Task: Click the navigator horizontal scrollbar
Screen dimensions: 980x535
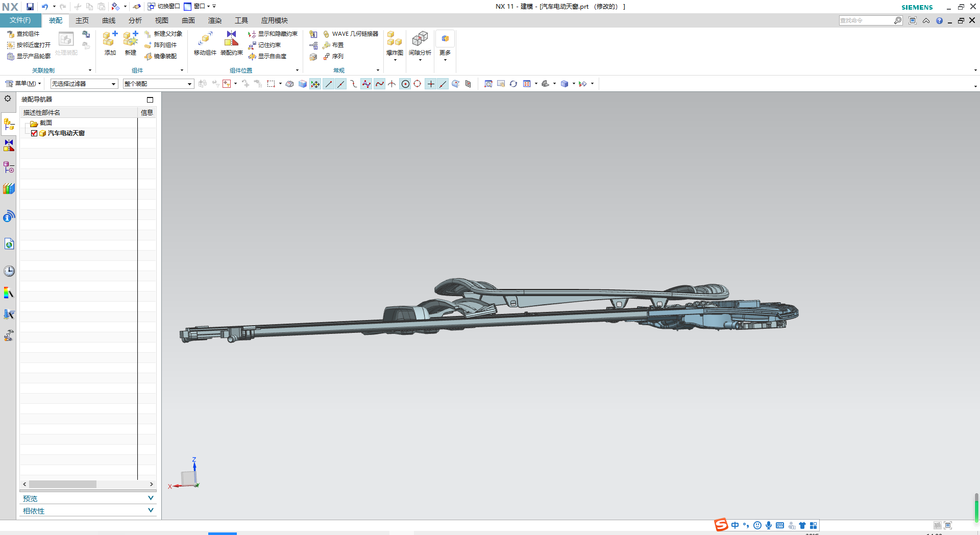Action: point(62,484)
